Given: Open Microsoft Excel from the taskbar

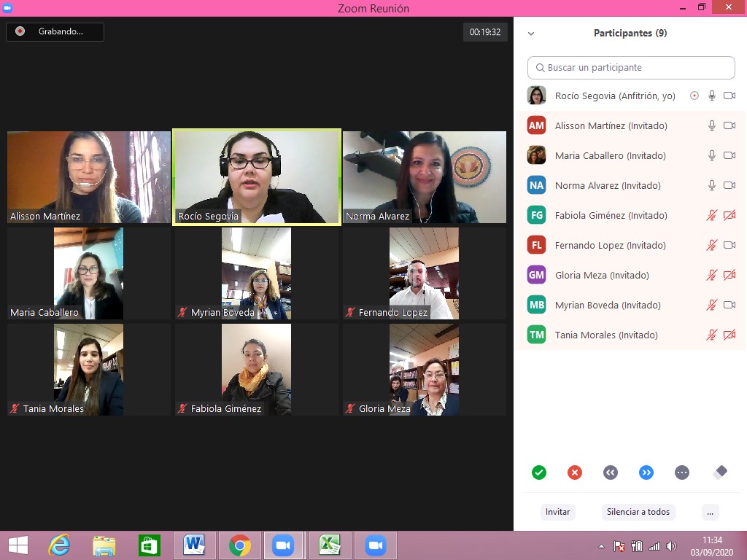Looking at the screenshot, I should click(330, 545).
